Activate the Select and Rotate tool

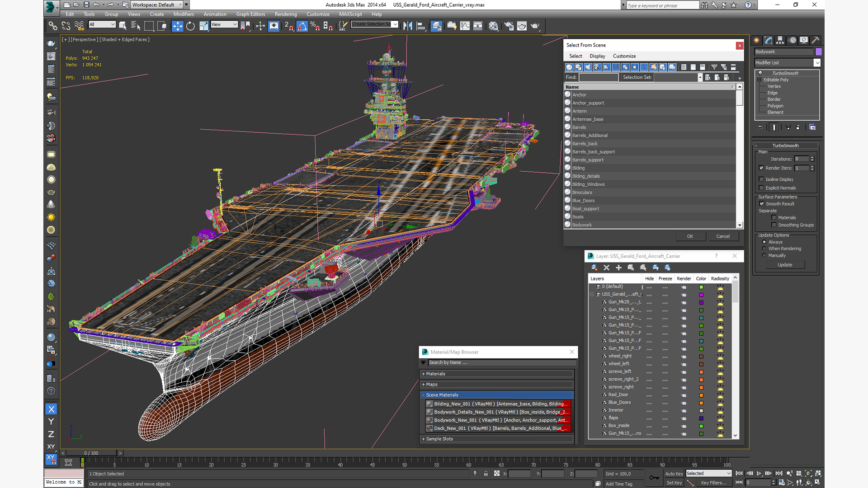[x=190, y=26]
